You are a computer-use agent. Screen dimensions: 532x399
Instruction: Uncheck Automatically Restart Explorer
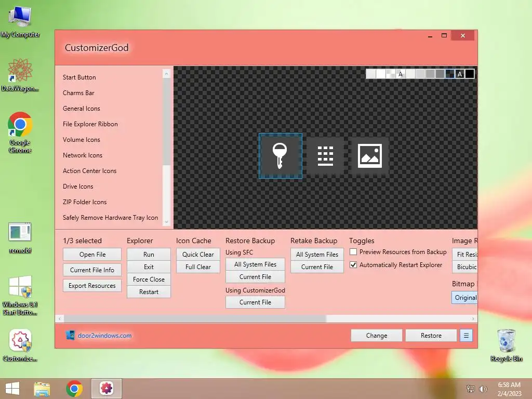pos(353,264)
